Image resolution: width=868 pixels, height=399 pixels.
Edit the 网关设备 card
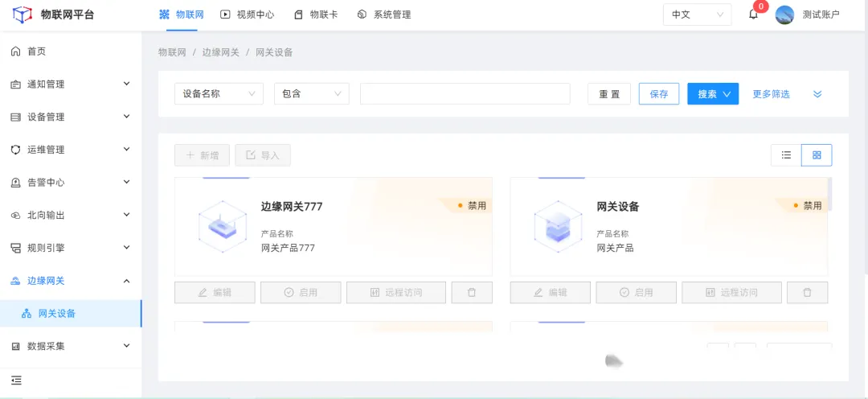tap(551, 293)
